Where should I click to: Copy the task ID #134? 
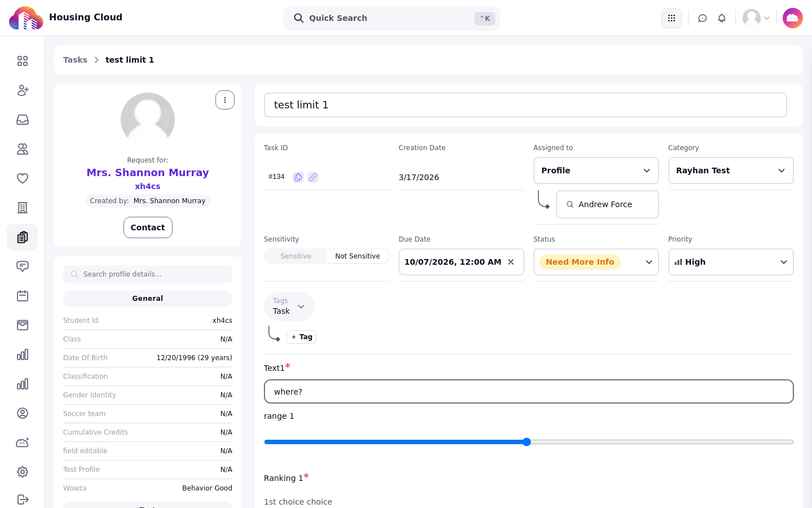(x=298, y=177)
